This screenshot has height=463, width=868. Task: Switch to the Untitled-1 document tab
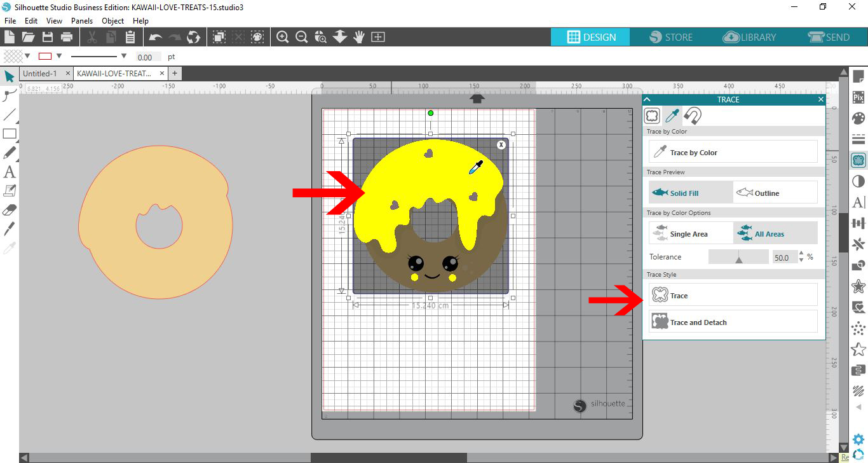click(x=46, y=73)
